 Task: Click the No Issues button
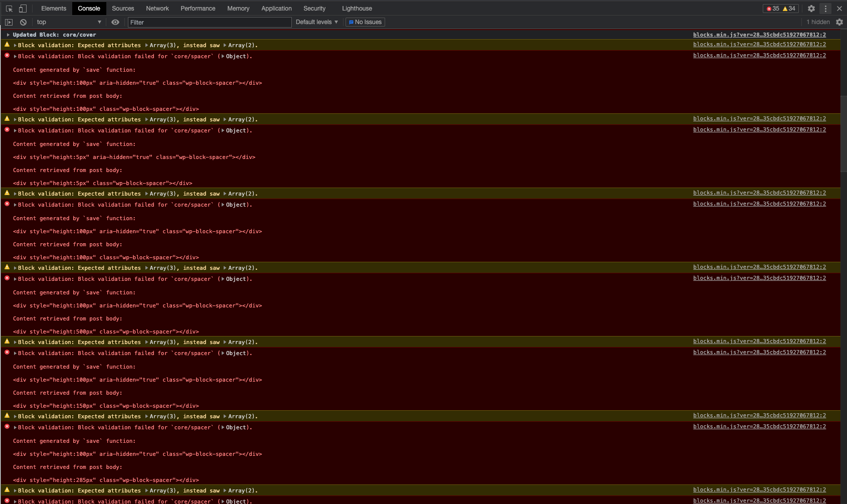click(365, 22)
